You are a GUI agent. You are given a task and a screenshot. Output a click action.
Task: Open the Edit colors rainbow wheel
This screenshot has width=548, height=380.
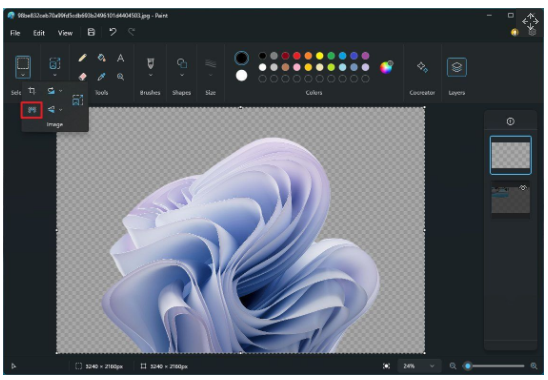click(386, 67)
